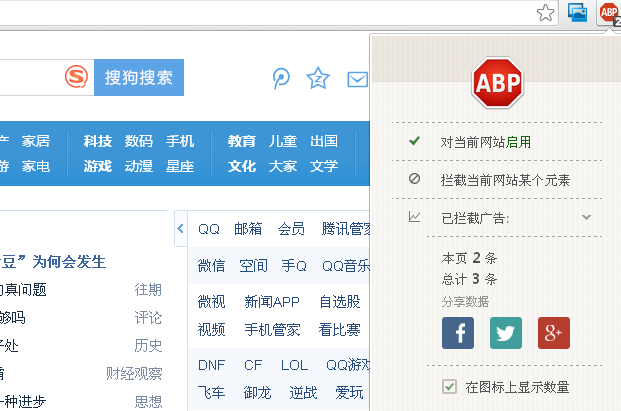
Task: Click the 会员 service link
Action: click(x=291, y=229)
